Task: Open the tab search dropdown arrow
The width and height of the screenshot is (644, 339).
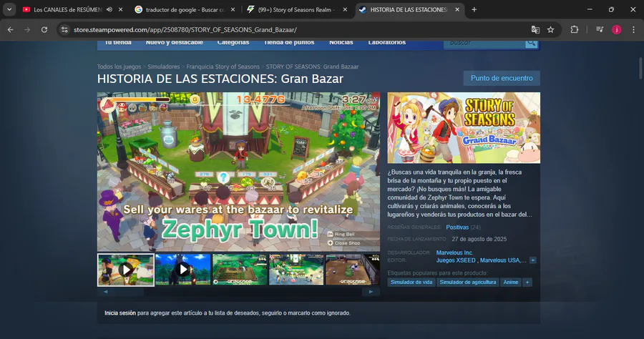Action: pyautogui.click(x=9, y=9)
